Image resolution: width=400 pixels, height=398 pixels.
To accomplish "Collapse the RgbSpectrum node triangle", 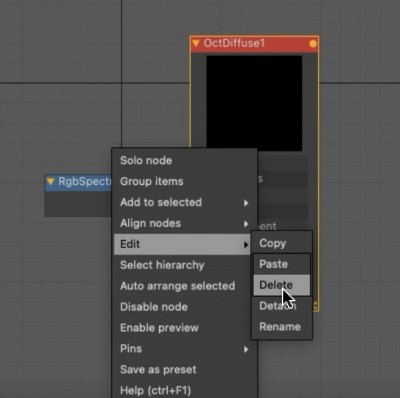I will pos(50,181).
